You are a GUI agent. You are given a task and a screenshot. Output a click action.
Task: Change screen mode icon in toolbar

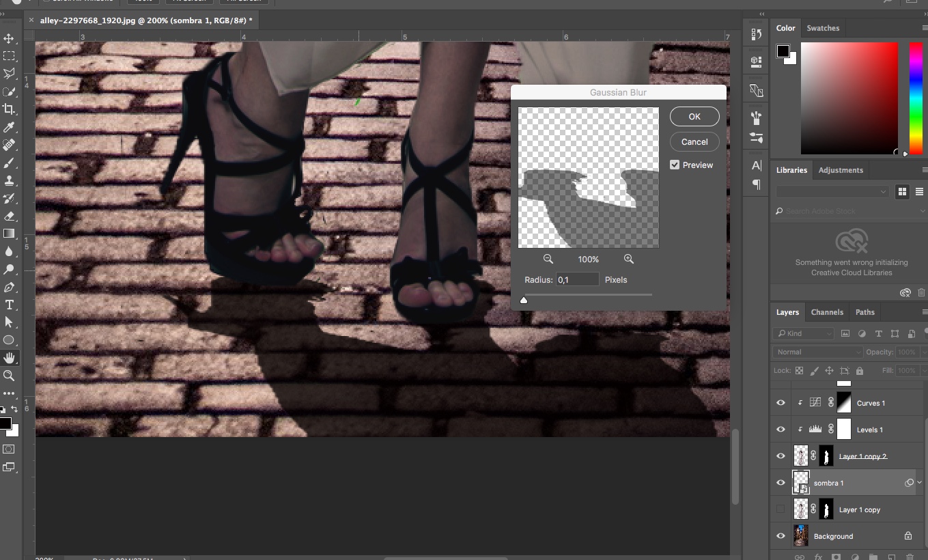pyautogui.click(x=9, y=467)
